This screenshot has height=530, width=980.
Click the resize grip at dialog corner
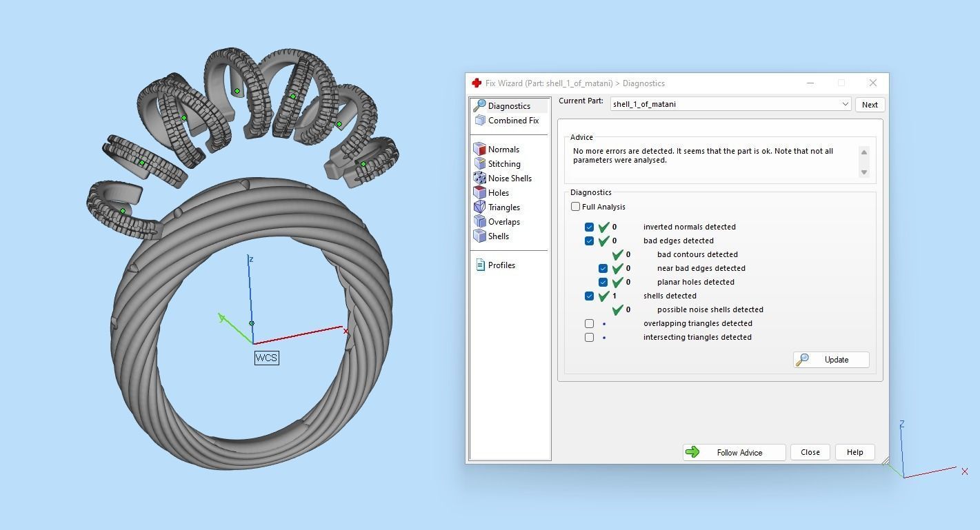(884, 460)
